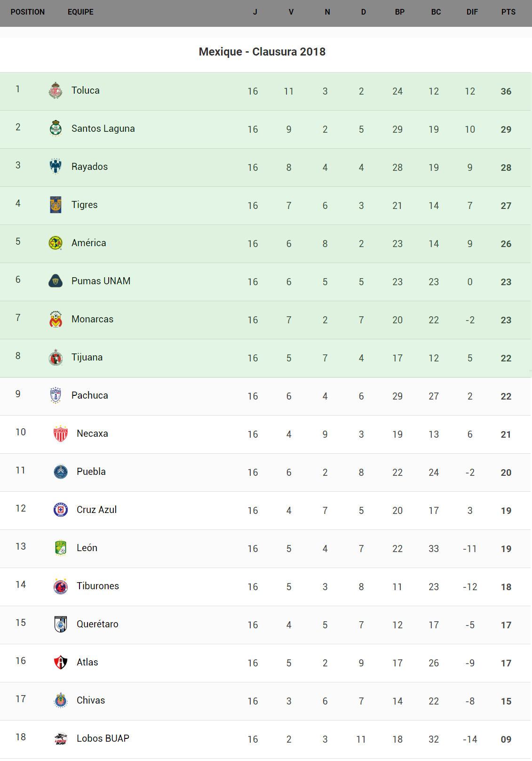Click the América club logo
This screenshot has height=761, width=532.
(x=56, y=243)
